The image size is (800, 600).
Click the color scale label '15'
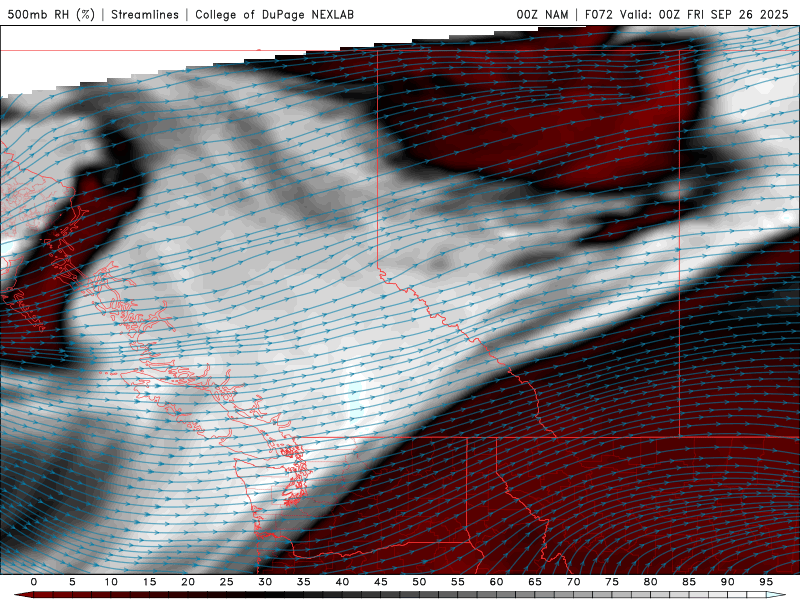click(149, 582)
